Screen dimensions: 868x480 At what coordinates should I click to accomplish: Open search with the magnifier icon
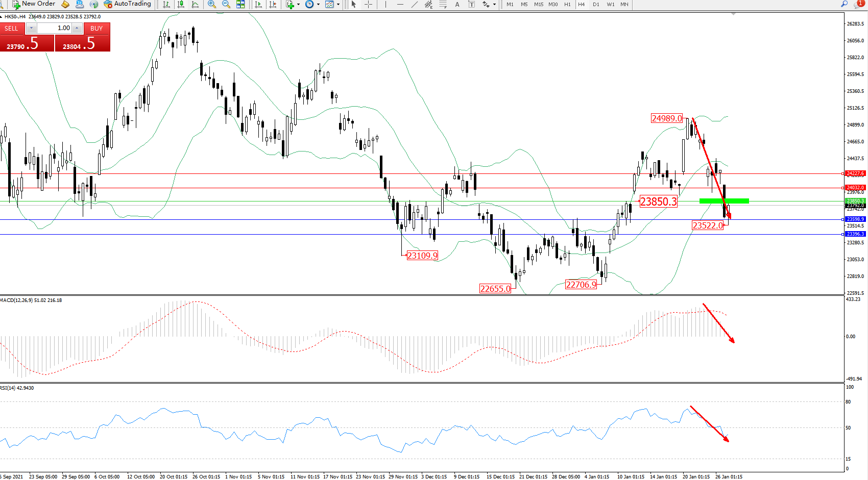point(844,4)
